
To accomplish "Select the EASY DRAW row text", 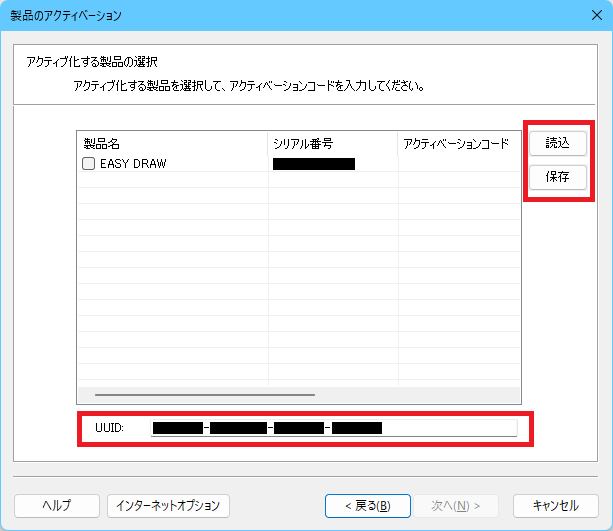I will [x=133, y=163].
